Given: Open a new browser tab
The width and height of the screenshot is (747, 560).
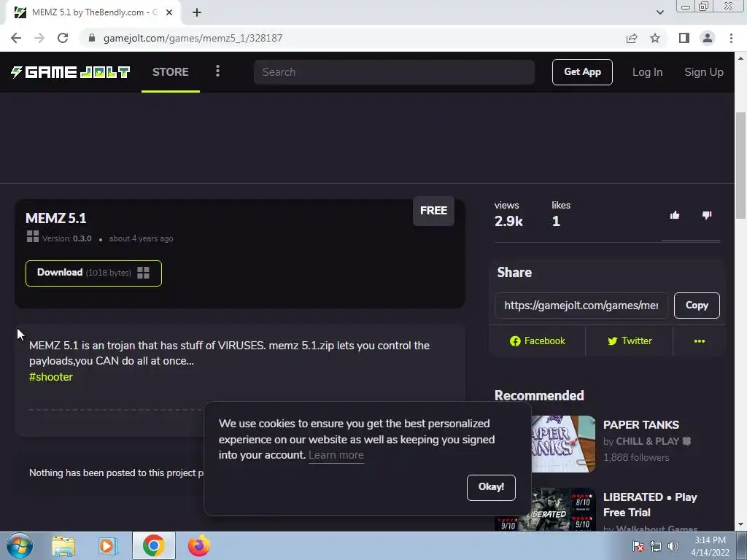Looking at the screenshot, I should point(197,12).
